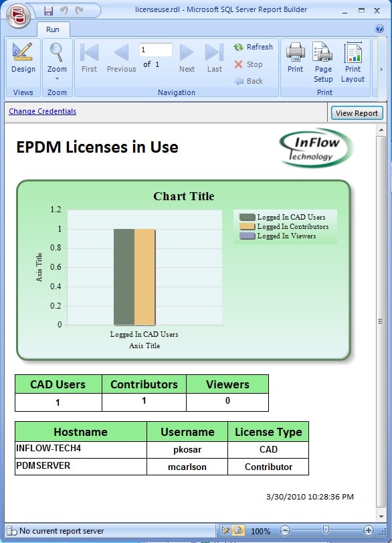Click the status bar design mode icon

(x=225, y=530)
